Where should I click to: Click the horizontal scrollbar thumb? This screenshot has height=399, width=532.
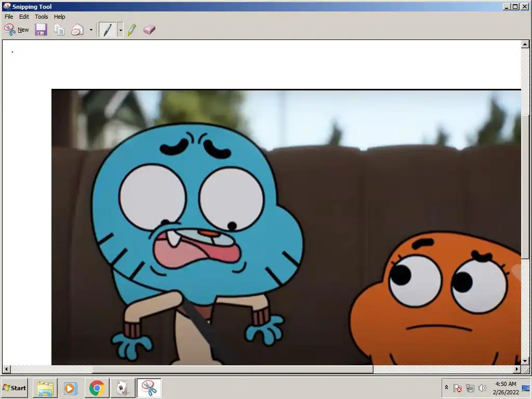(233, 369)
